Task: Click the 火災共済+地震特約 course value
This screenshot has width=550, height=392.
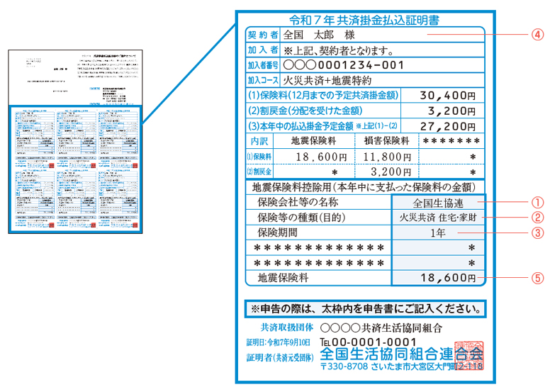Action: click(332, 81)
